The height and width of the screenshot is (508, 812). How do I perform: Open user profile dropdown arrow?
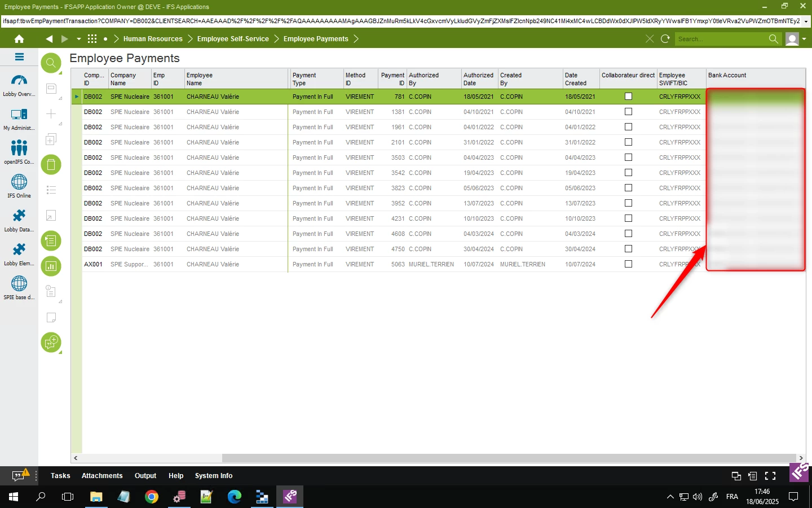click(x=804, y=39)
